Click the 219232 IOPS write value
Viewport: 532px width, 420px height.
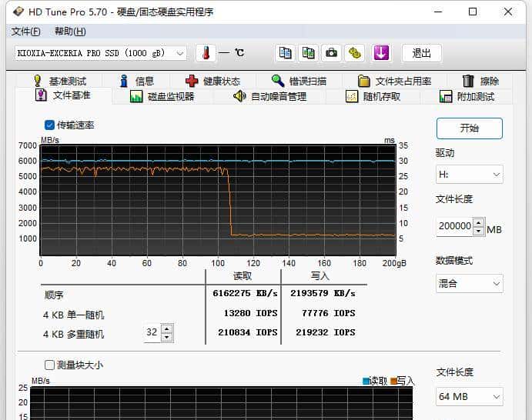[326, 332]
